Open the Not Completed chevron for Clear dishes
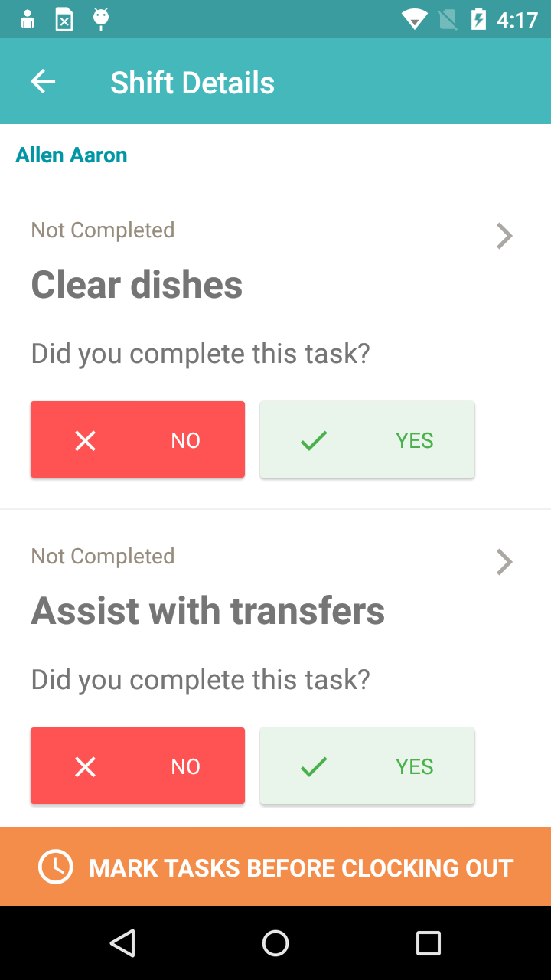 click(504, 236)
